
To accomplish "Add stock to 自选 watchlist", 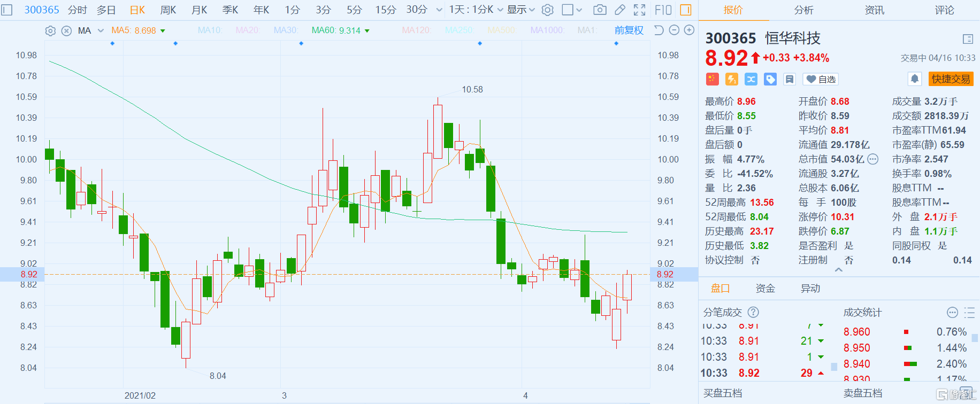I will coord(821,79).
